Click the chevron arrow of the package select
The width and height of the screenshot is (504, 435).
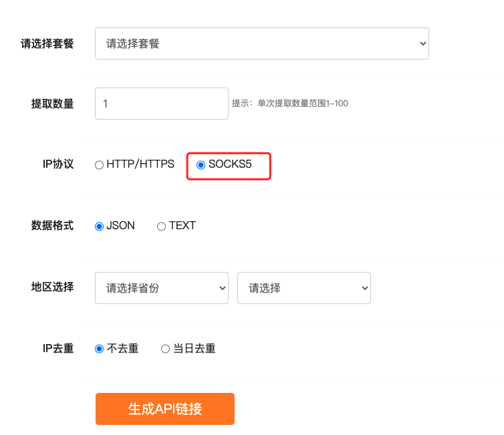422,43
